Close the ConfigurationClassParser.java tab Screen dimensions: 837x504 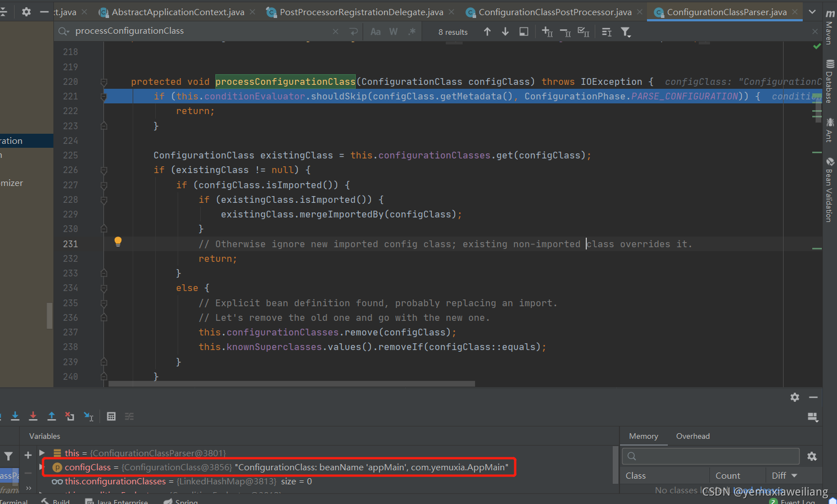[x=794, y=12]
